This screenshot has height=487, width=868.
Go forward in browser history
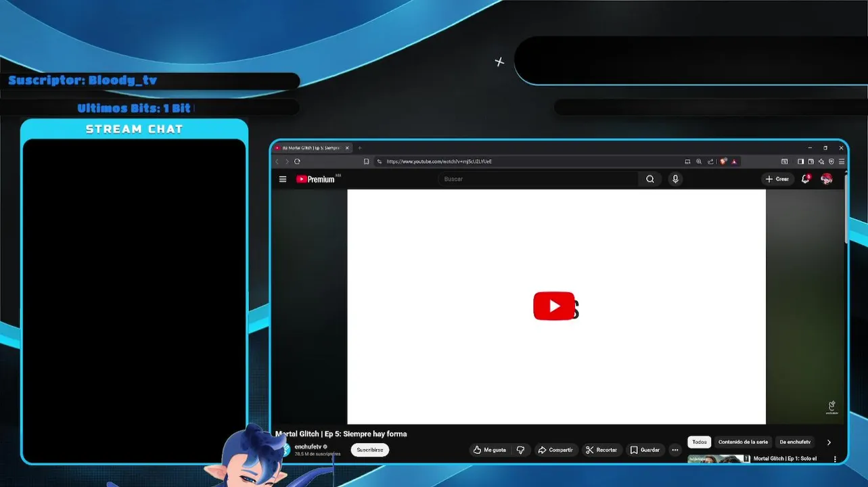287,162
